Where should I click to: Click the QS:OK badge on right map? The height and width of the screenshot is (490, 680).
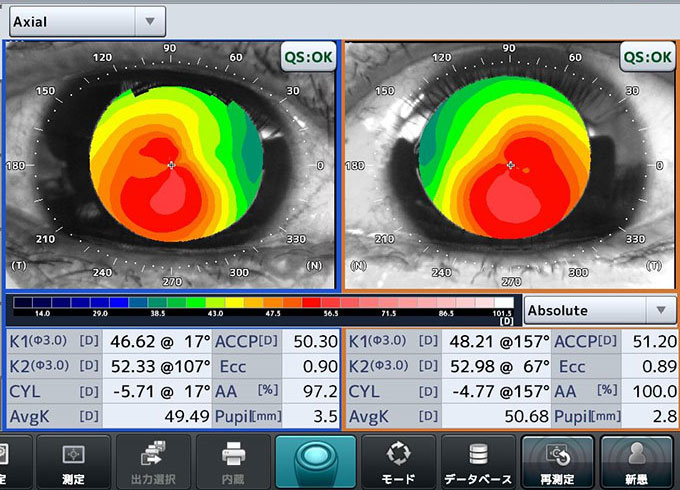pyautogui.click(x=647, y=57)
